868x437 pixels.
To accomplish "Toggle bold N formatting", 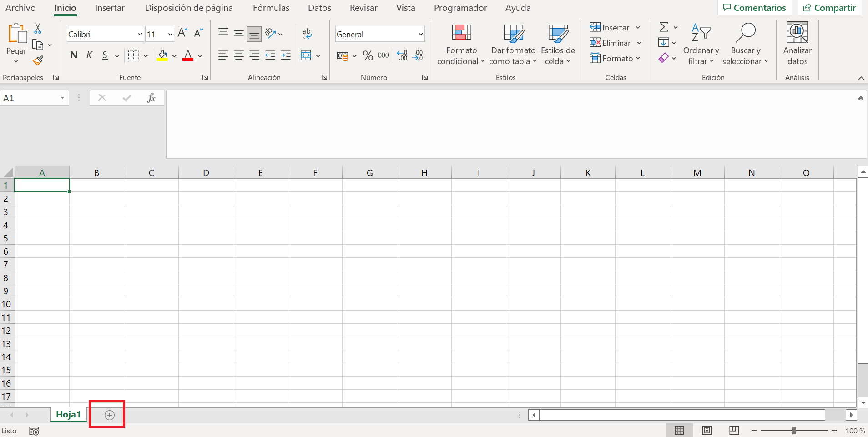I will click(74, 55).
